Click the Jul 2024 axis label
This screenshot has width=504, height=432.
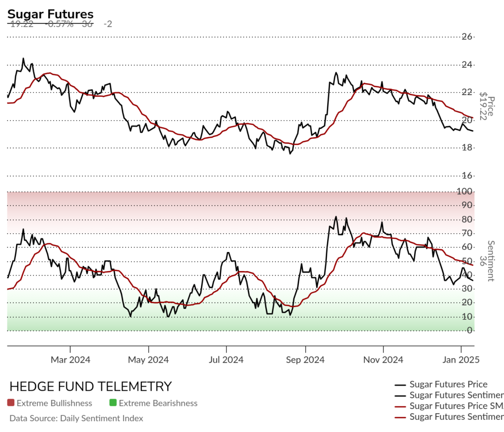(x=226, y=360)
